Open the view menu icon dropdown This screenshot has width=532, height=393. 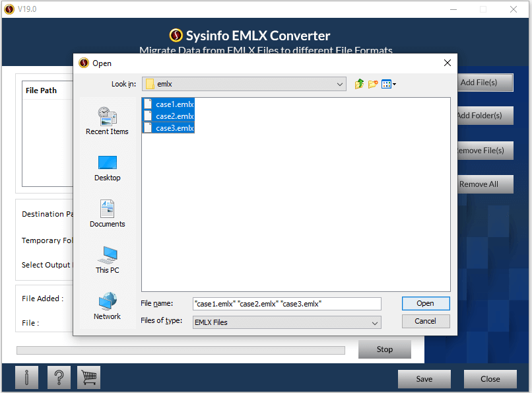(389, 84)
